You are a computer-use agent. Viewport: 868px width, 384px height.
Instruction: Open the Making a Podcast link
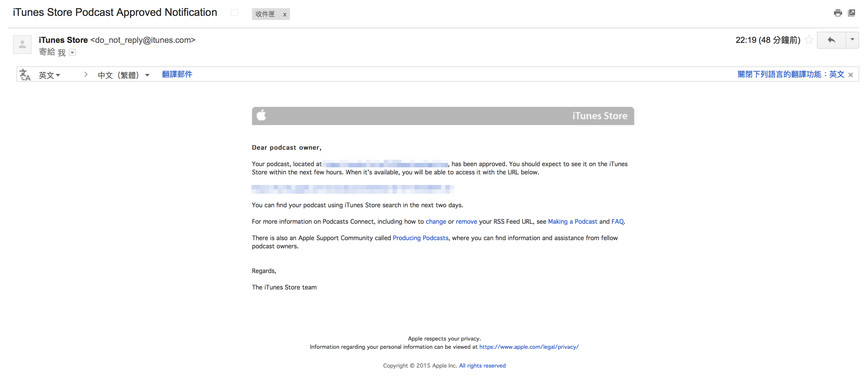(572, 221)
